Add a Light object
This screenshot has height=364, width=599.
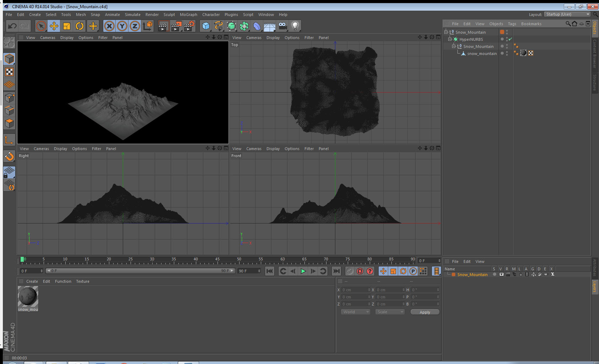point(295,26)
